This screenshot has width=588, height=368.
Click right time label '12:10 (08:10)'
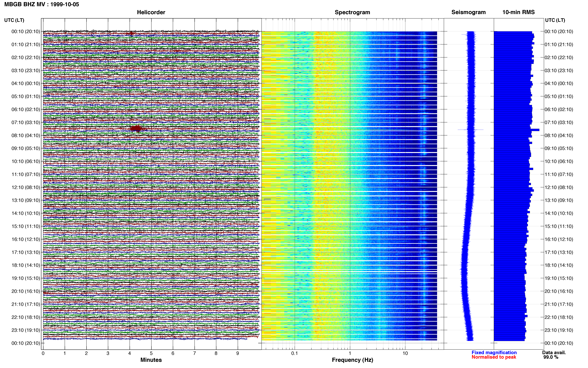pyautogui.click(x=559, y=187)
